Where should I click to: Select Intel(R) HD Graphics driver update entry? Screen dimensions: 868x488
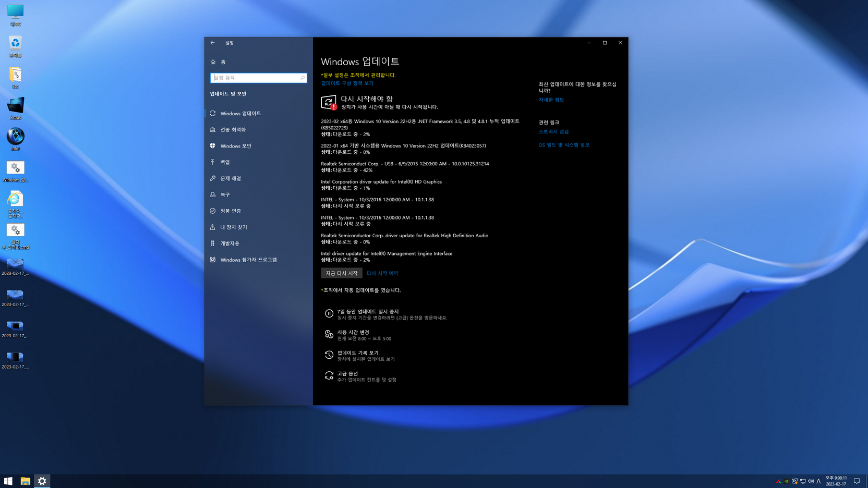tap(381, 185)
